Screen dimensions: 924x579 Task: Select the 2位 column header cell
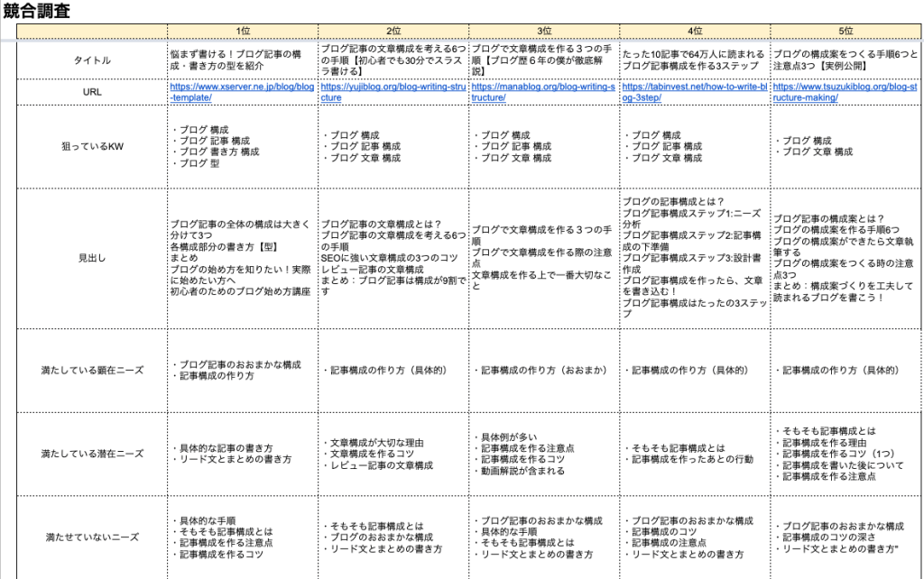(x=393, y=32)
